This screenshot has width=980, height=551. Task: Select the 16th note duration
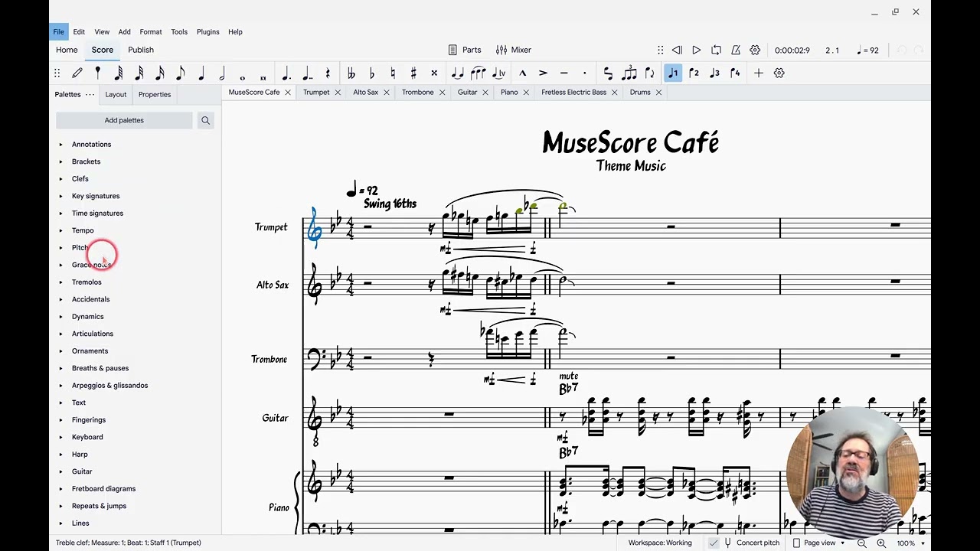point(160,73)
